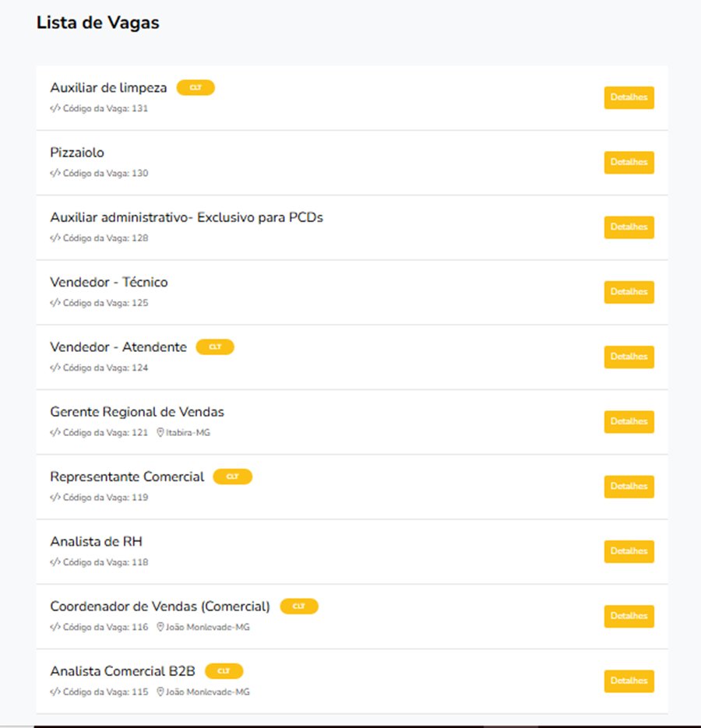The image size is (701, 728).
Task: Click the code icon beside vaga 131
Action: (55, 109)
